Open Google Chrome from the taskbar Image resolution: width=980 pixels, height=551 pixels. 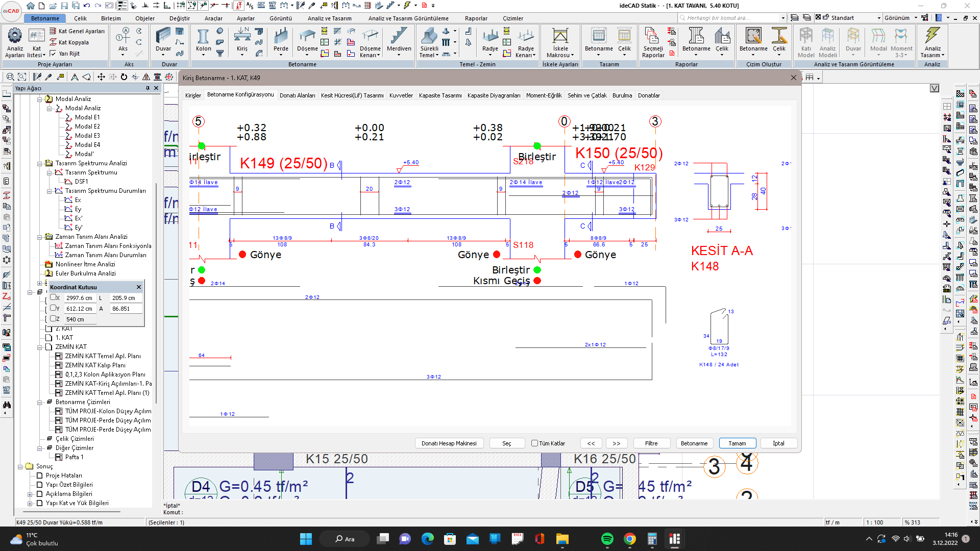[x=629, y=539]
